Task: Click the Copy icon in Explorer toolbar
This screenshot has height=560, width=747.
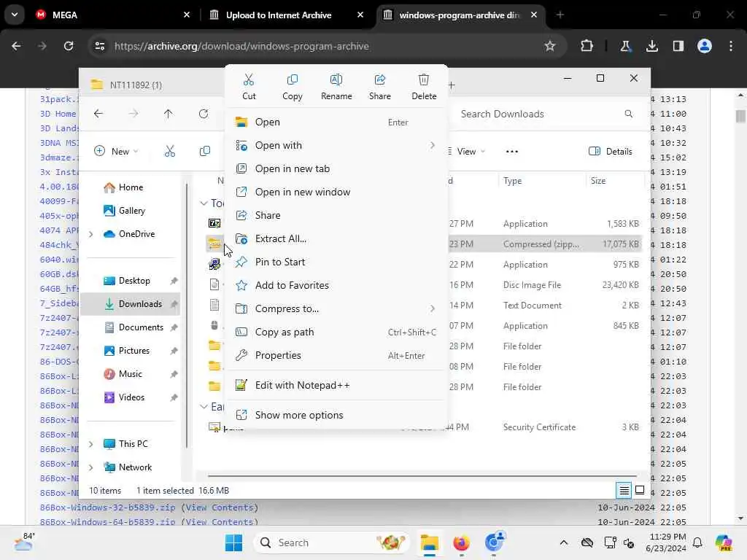Action: coord(205,152)
